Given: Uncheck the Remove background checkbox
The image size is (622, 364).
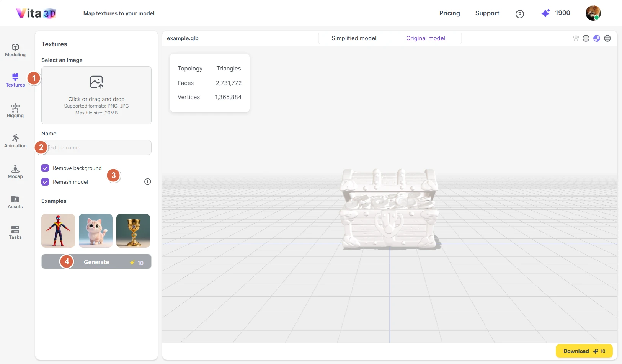Looking at the screenshot, I should [x=45, y=168].
